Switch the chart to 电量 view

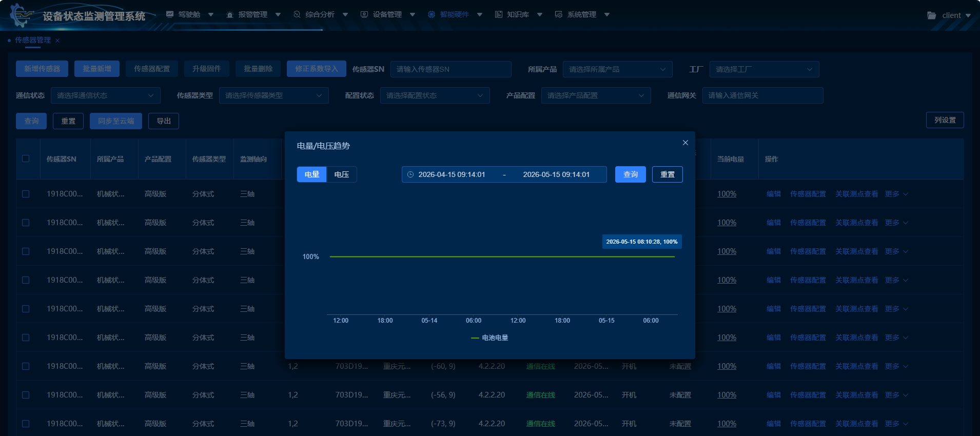(x=312, y=174)
